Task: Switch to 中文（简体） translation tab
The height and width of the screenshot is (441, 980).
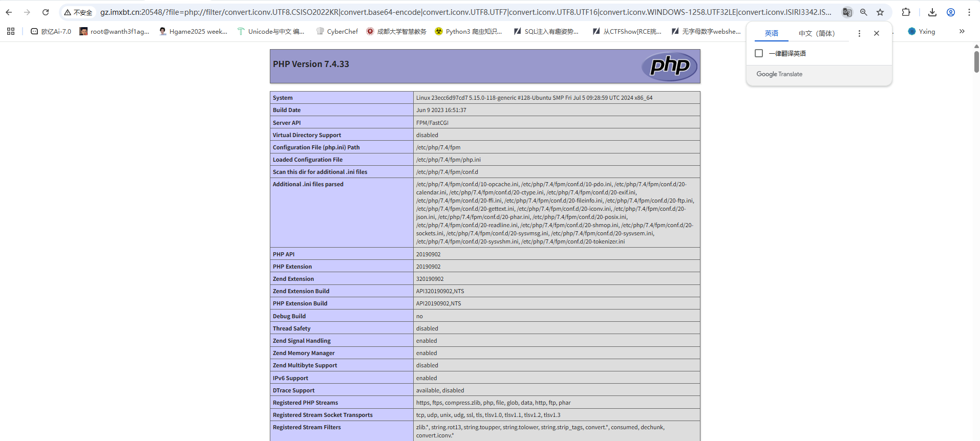Action: (817, 33)
